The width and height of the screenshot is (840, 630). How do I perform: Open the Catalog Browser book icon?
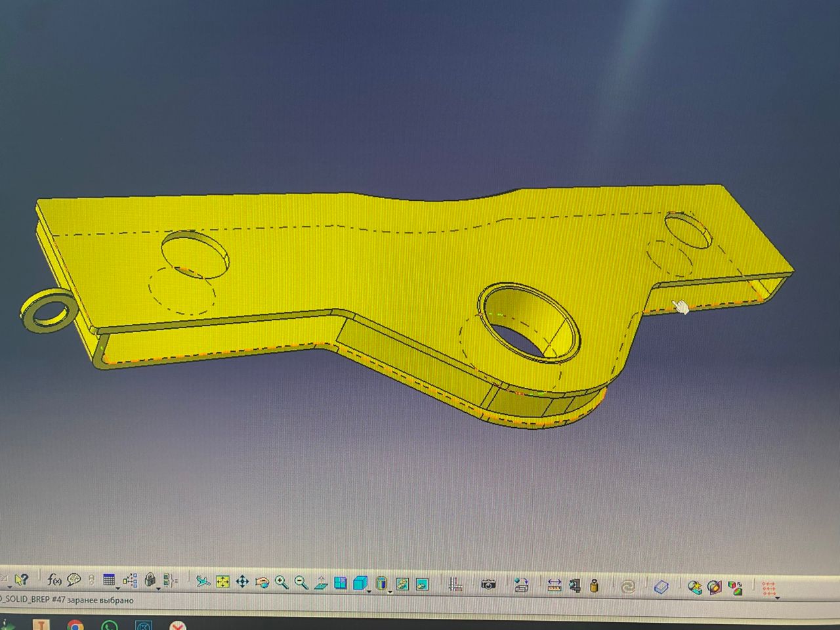pyautogui.click(x=661, y=586)
